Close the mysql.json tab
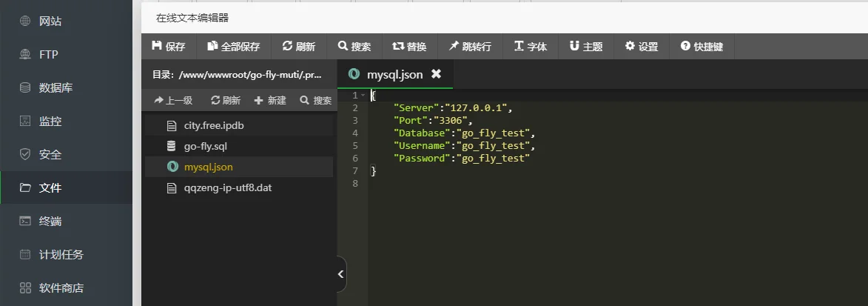This screenshot has width=868, height=306. (436, 74)
